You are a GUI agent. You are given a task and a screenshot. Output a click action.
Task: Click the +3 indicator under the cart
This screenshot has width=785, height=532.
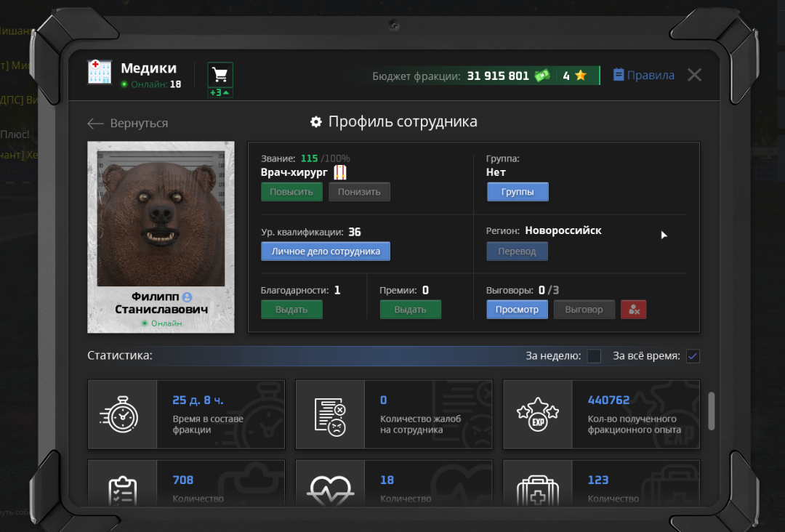220,92
